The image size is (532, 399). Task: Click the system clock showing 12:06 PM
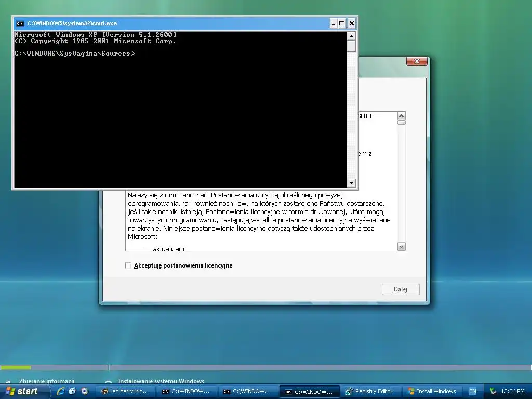(x=513, y=392)
